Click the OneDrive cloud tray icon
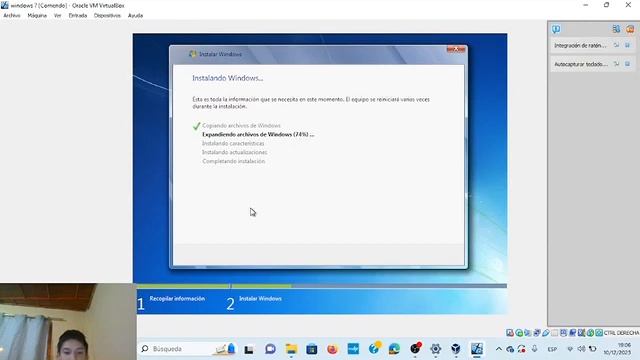The image size is (640, 360). 510,349
